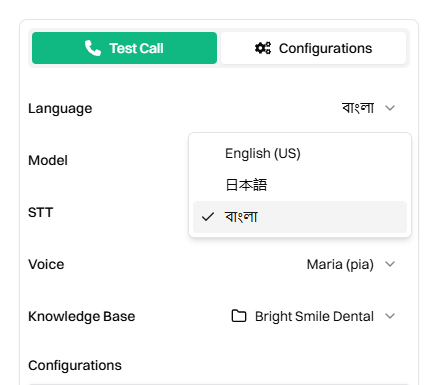Click the folder icon next to Bright Smile Dental

[x=239, y=316]
